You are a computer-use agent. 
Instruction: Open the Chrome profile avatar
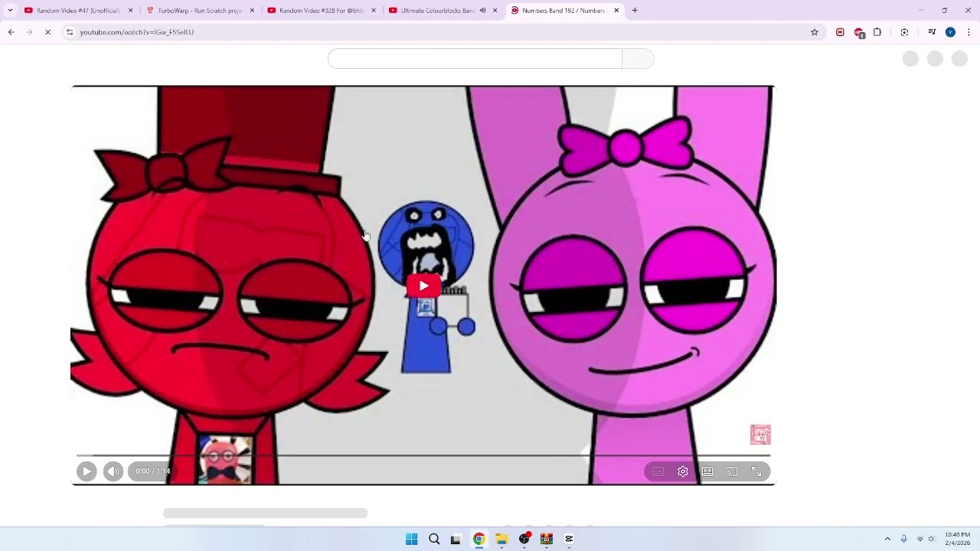pyautogui.click(x=950, y=32)
